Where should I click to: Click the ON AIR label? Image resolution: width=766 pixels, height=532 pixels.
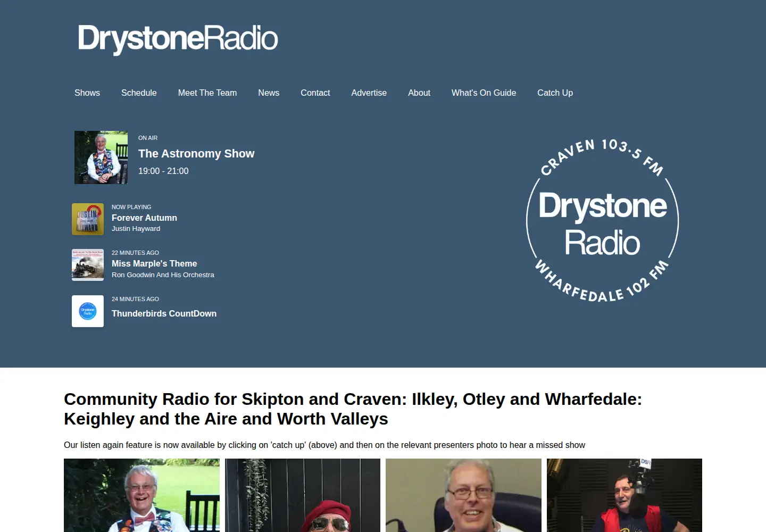pyautogui.click(x=148, y=138)
